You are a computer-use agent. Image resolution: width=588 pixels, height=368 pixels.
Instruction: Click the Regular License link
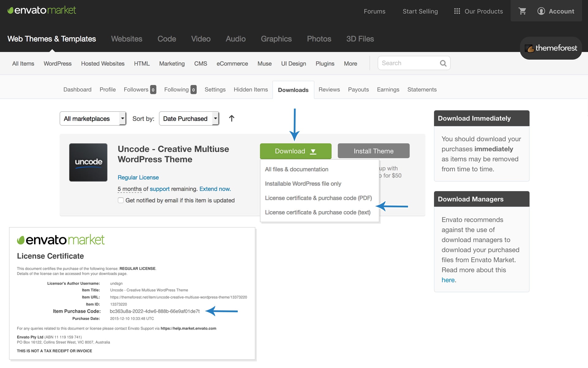[138, 177]
